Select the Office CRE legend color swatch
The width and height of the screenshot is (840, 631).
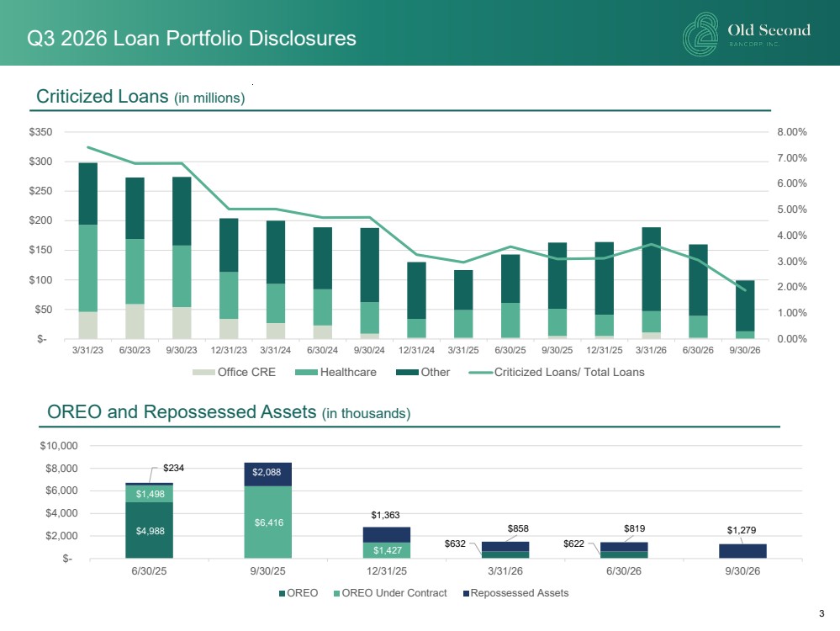tap(203, 372)
